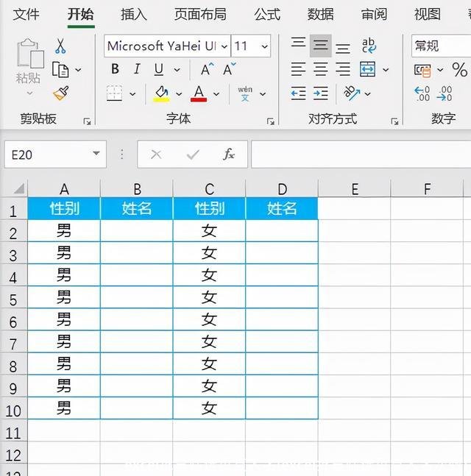
Task: Click the Insert Function fx icon
Action: click(229, 154)
